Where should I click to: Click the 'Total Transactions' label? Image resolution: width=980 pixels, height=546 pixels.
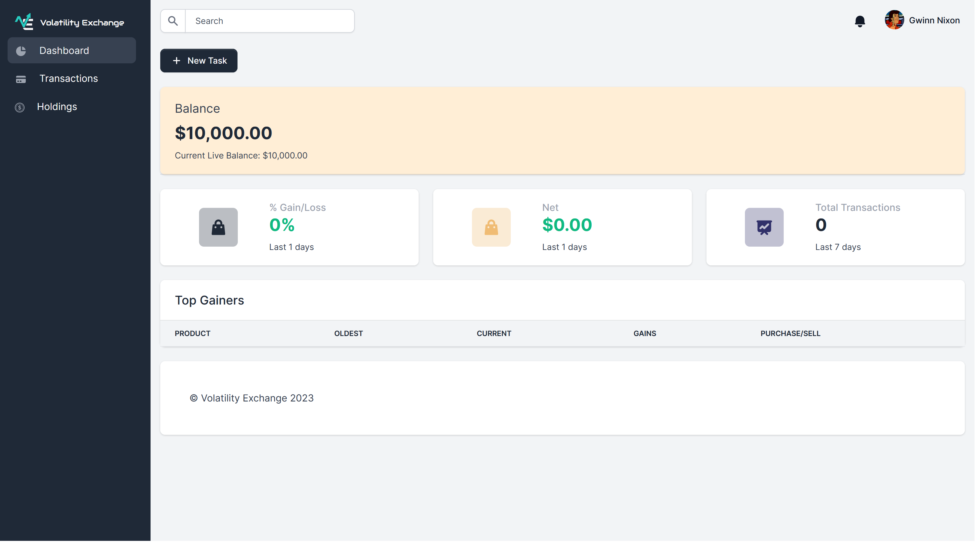pos(862,208)
